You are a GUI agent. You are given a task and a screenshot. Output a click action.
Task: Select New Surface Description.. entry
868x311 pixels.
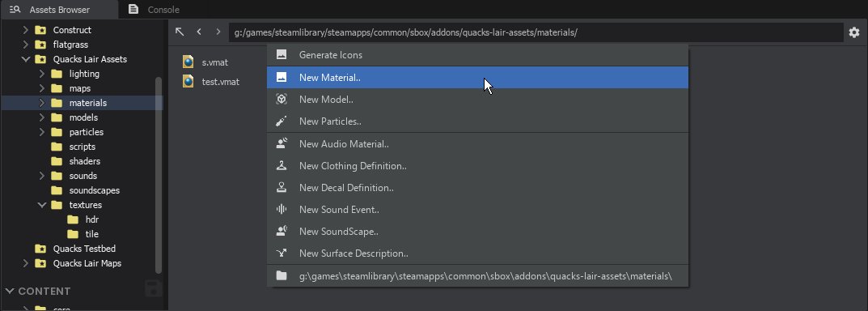[x=477, y=253]
